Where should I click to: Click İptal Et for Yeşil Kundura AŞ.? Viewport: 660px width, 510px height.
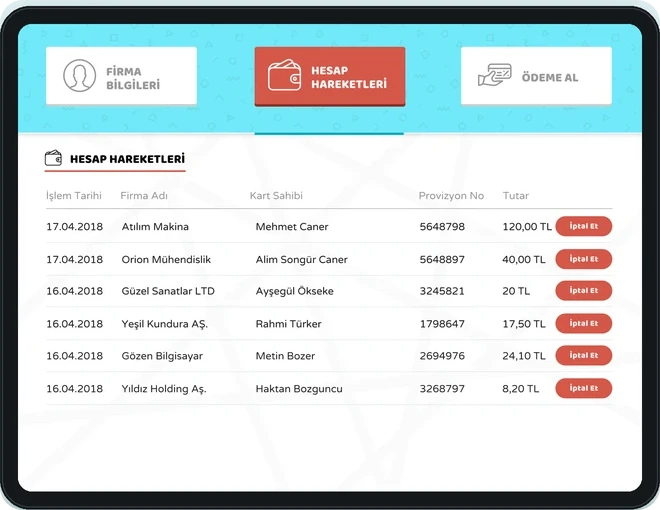[583, 324]
